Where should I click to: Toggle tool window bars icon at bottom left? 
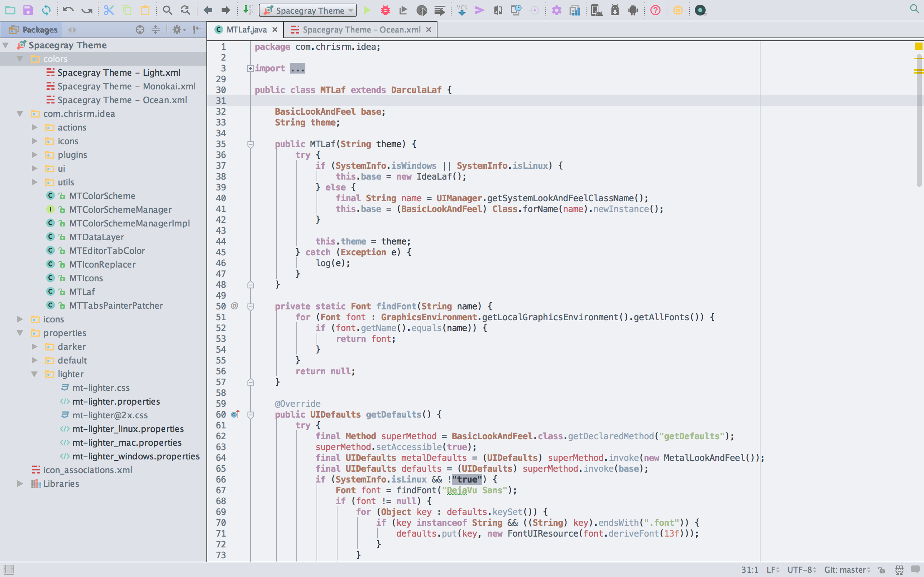click(x=8, y=570)
